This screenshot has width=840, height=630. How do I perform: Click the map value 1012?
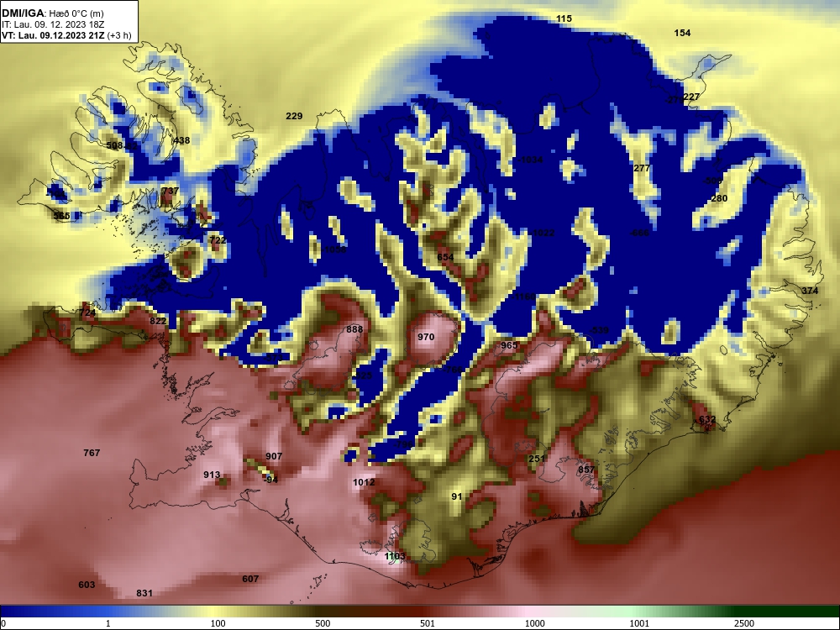pyautogui.click(x=364, y=483)
